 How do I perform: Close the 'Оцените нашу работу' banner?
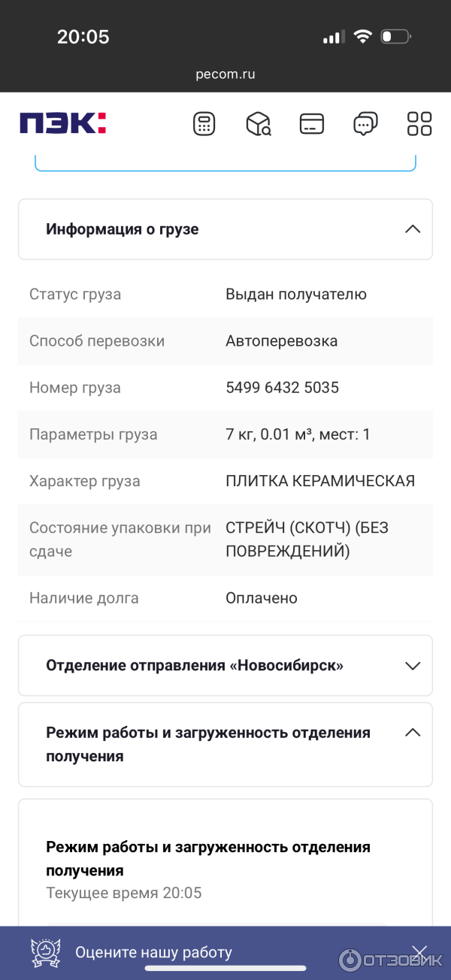[419, 952]
